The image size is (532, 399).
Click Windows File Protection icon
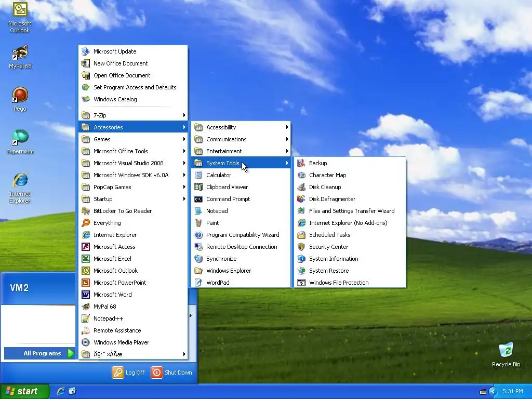pyautogui.click(x=301, y=283)
